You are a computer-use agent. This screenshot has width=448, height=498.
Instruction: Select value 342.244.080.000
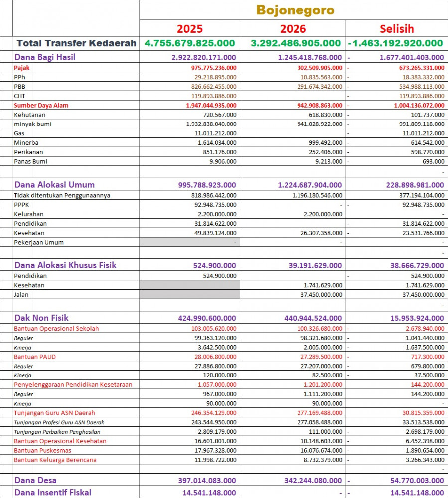click(313, 481)
